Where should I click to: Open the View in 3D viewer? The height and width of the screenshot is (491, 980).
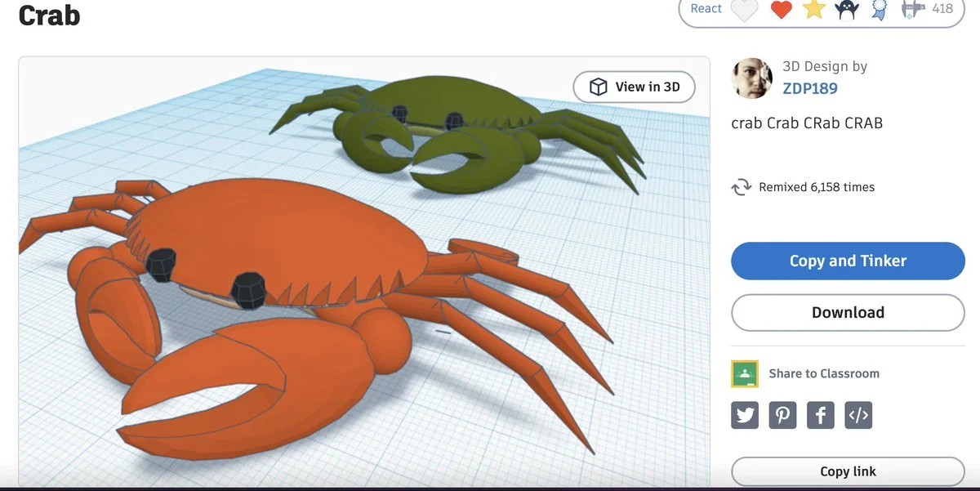pyautogui.click(x=634, y=87)
